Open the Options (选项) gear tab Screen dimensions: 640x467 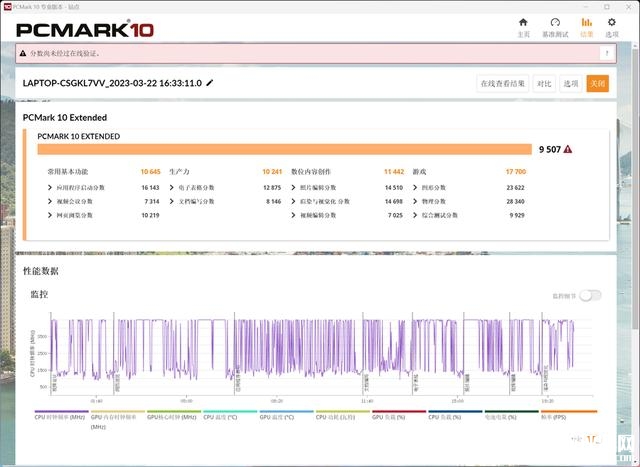(x=611, y=28)
